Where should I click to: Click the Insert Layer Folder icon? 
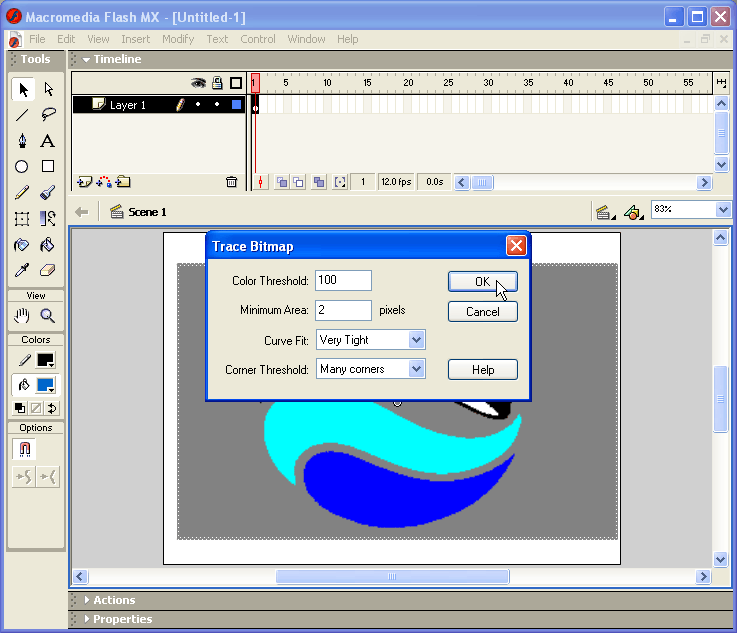click(x=124, y=182)
